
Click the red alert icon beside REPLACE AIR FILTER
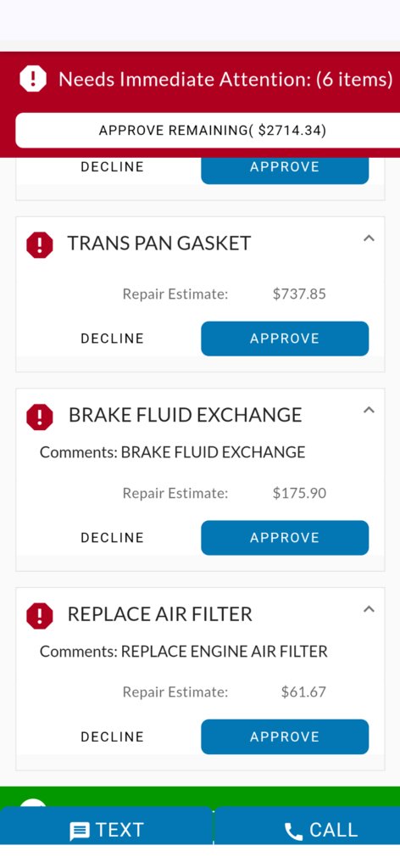tap(39, 615)
